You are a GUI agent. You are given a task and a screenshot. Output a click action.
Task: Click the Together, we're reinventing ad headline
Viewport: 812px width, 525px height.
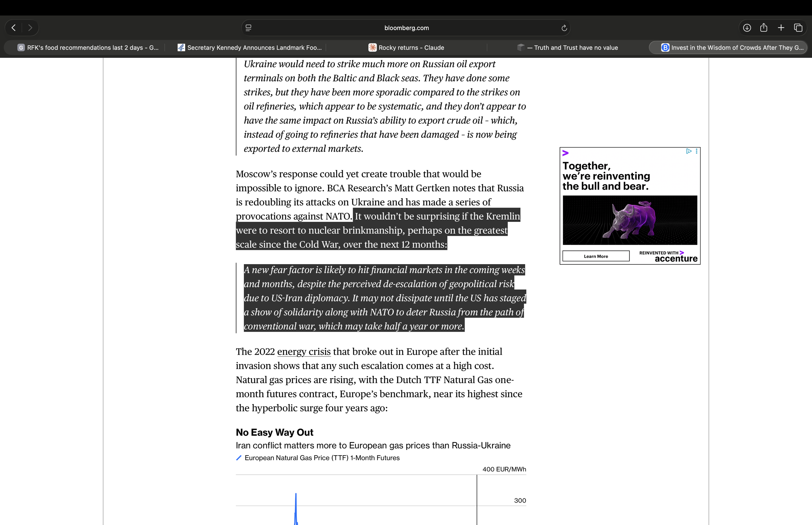[x=606, y=176]
